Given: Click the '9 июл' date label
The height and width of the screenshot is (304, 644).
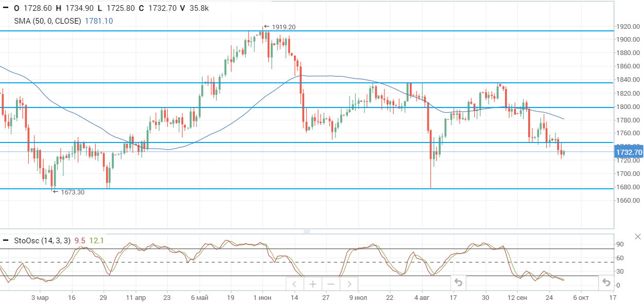Looking at the screenshot, I should [358, 297].
